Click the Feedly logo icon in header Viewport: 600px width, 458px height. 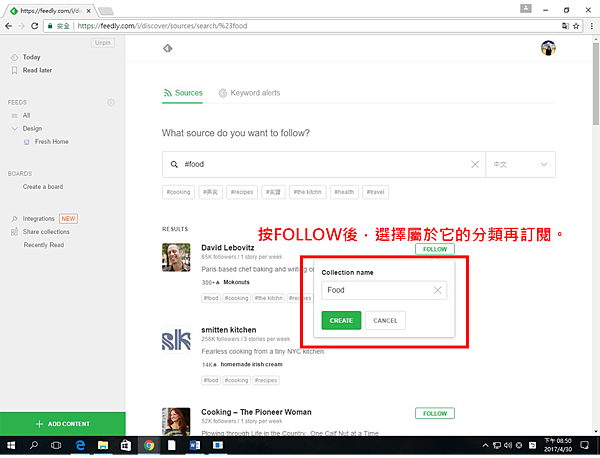[168, 48]
